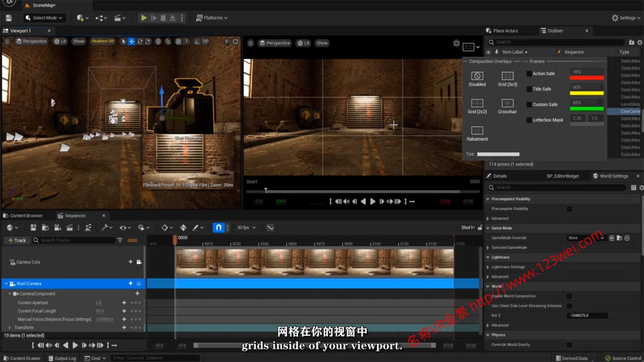This screenshot has width=644, height=362.
Task: Open the Output Log button
Action: [62, 358]
